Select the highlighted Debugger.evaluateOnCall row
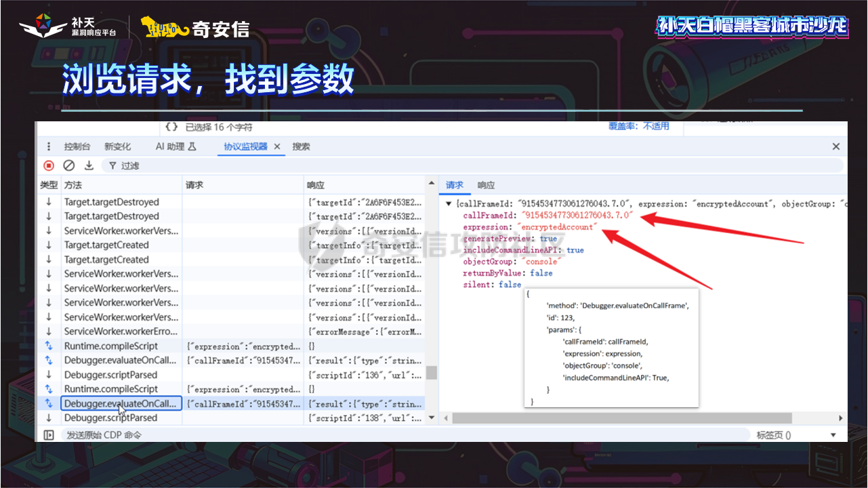Image resolution: width=868 pixels, height=488 pixels. (x=231, y=403)
